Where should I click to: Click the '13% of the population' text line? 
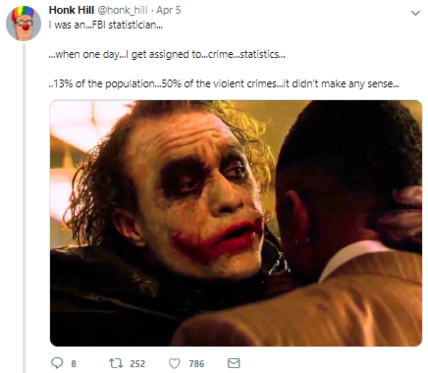click(x=224, y=84)
